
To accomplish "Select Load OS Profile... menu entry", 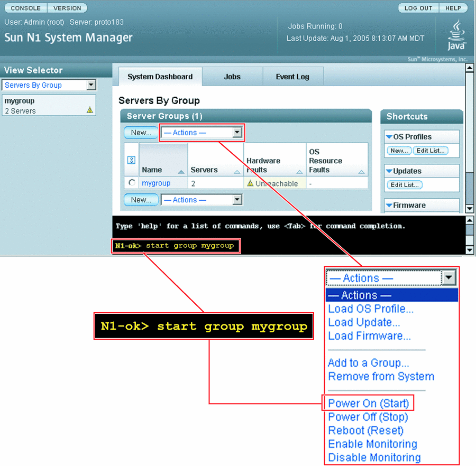I will [371, 309].
